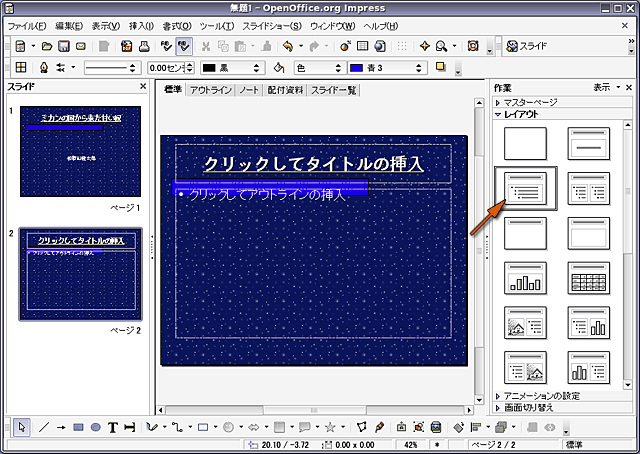Select the slide 1 thumbnail in slide panel
Viewport: 640px width, 454px height.
point(81,151)
